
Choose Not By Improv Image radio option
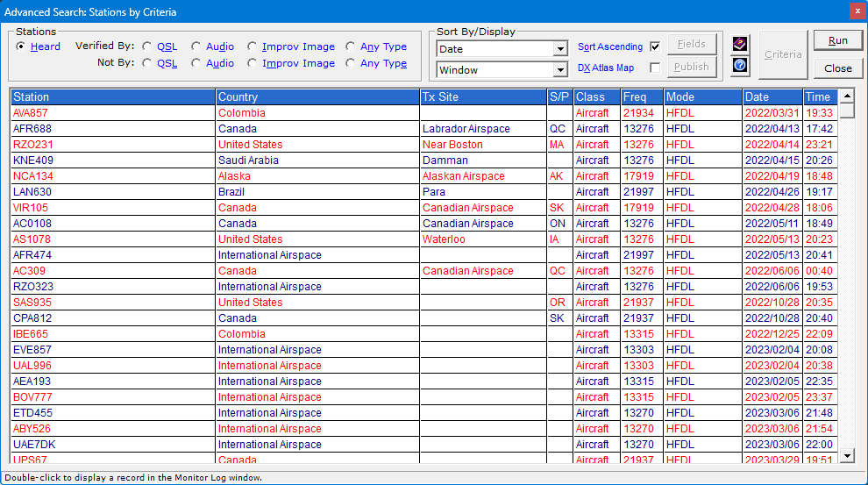[252, 63]
